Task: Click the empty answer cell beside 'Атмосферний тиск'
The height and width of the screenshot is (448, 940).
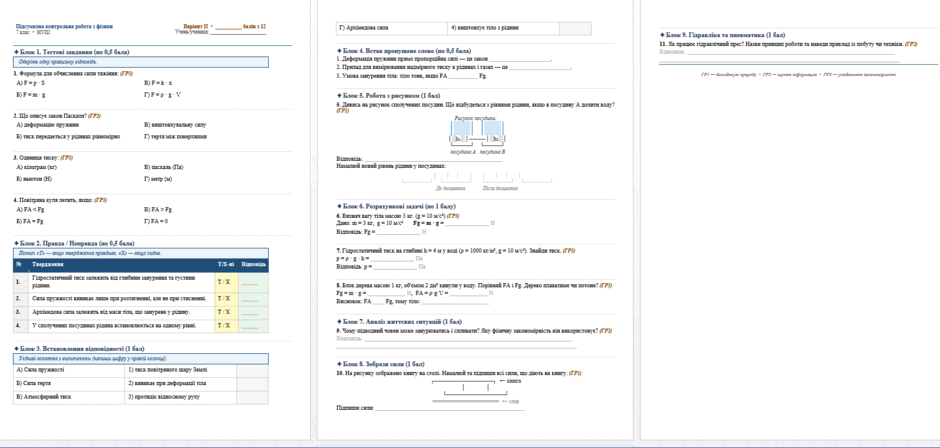Action: (x=252, y=397)
